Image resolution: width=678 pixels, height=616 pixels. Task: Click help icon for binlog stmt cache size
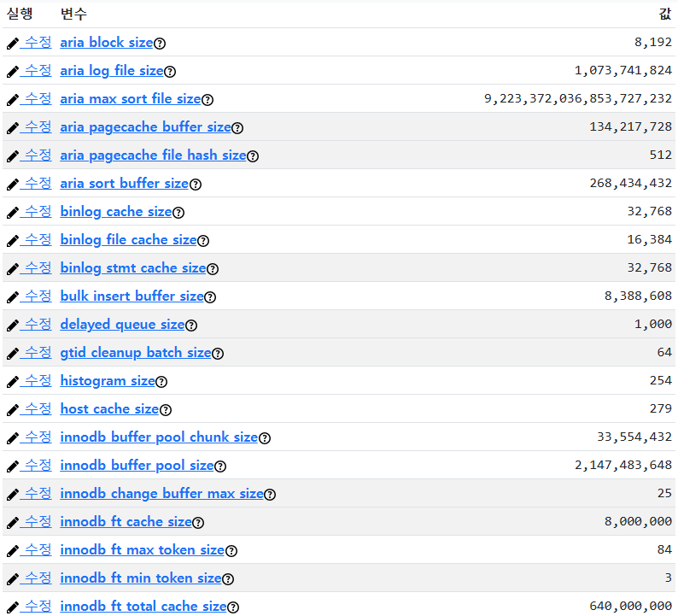coord(213,269)
